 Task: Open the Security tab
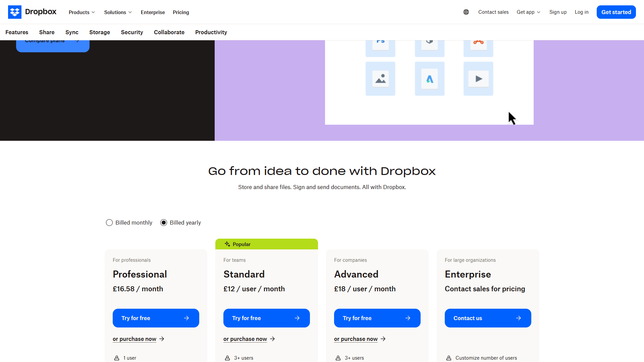pos(132,32)
